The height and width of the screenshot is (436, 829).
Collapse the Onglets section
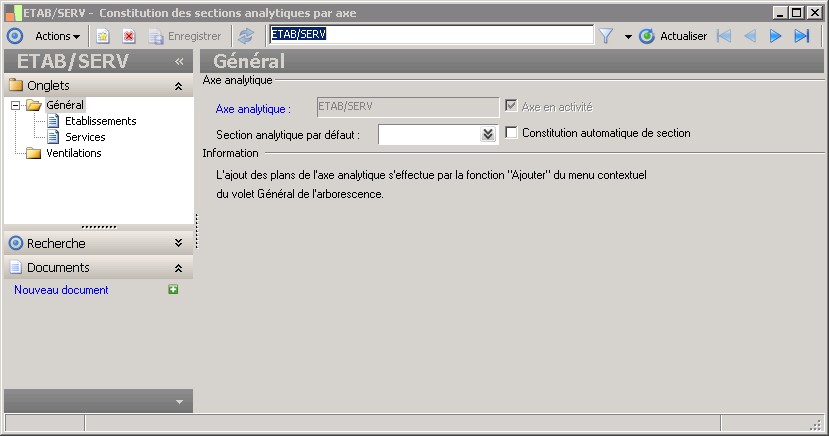point(179,86)
